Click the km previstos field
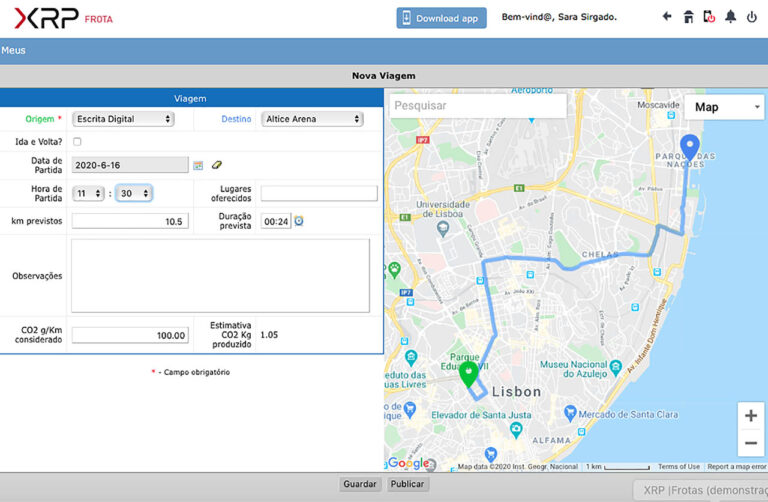This screenshot has height=502, width=768. [130, 221]
